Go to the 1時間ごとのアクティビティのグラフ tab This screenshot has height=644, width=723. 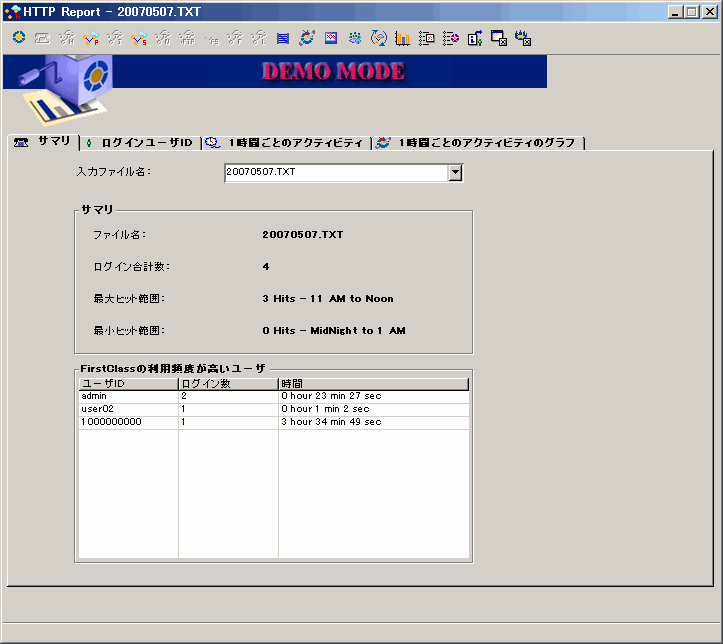click(478, 143)
